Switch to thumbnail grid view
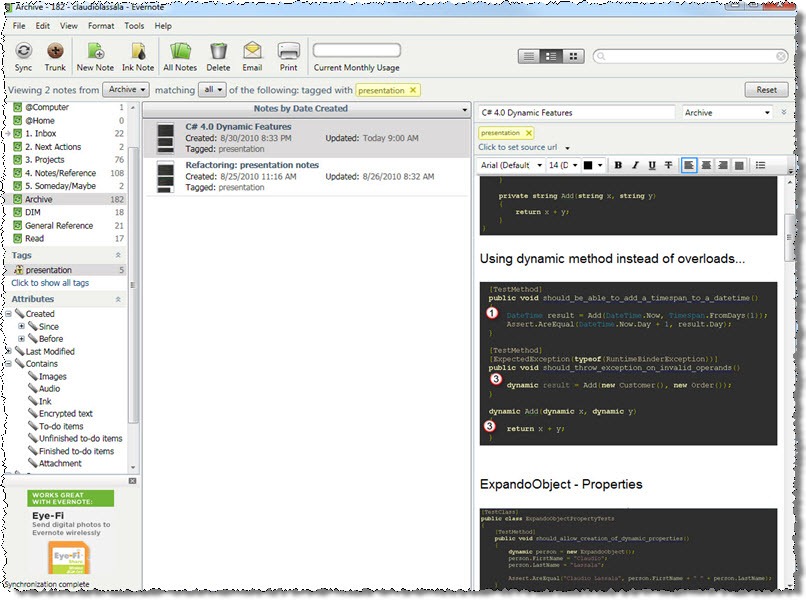The height and width of the screenshot is (600, 806). click(573, 56)
